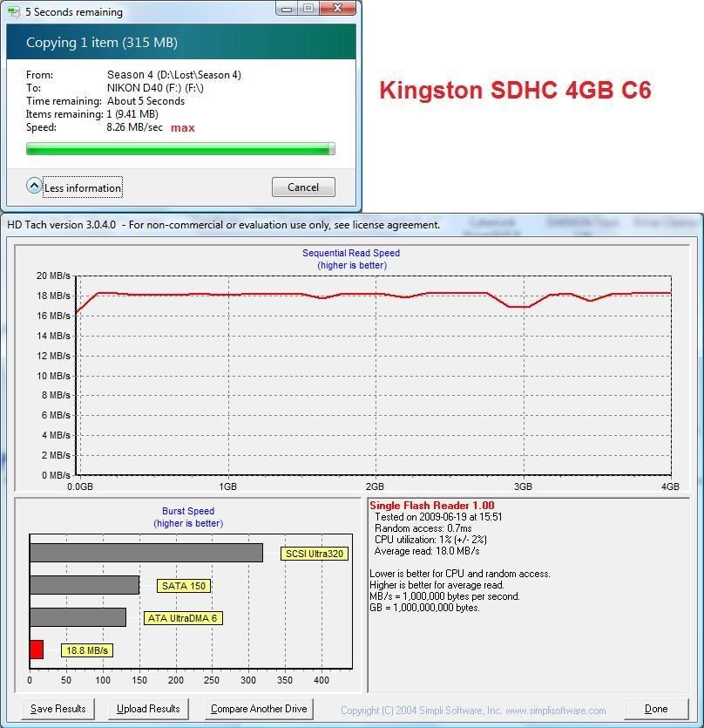Click the Less information arrow icon
Screen dimensions: 704x728
(x=33, y=187)
